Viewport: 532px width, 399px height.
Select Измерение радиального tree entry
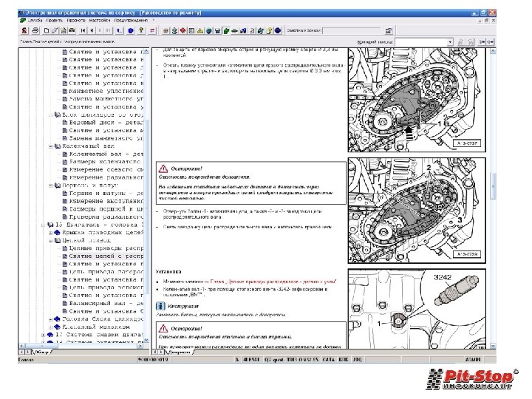(x=103, y=177)
